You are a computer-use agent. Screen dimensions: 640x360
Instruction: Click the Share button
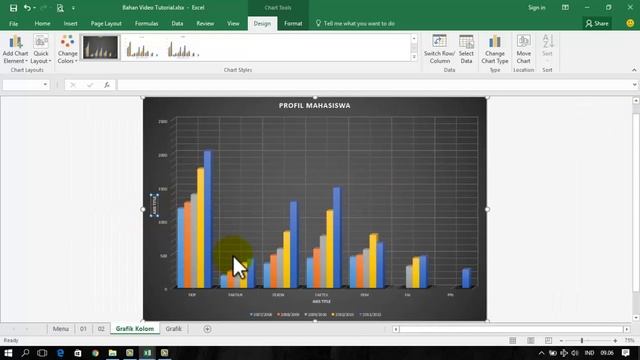[597, 24]
